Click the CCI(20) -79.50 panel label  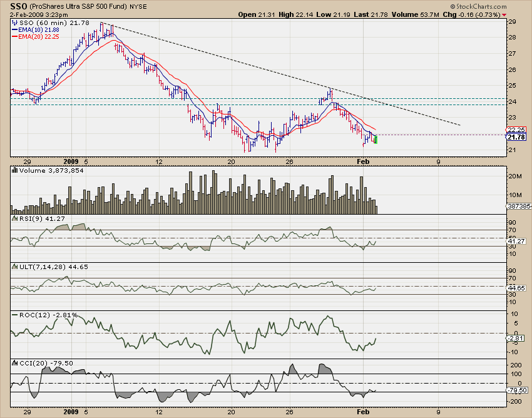[x=46, y=364]
